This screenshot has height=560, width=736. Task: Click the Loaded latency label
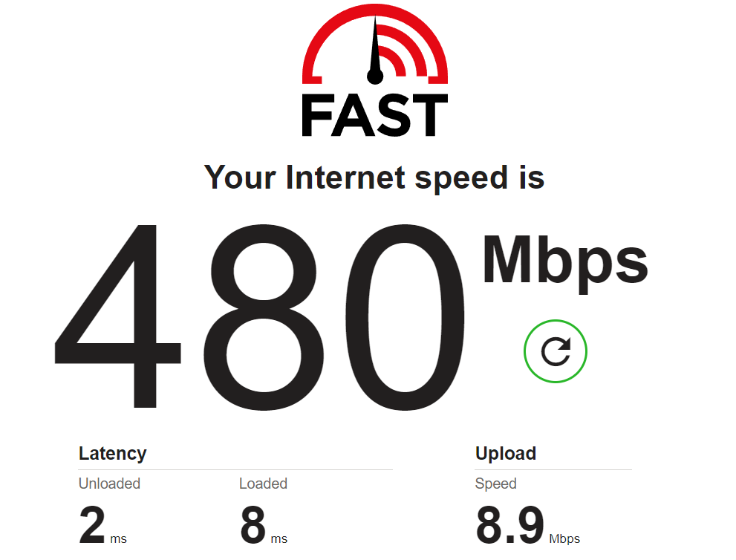(263, 484)
